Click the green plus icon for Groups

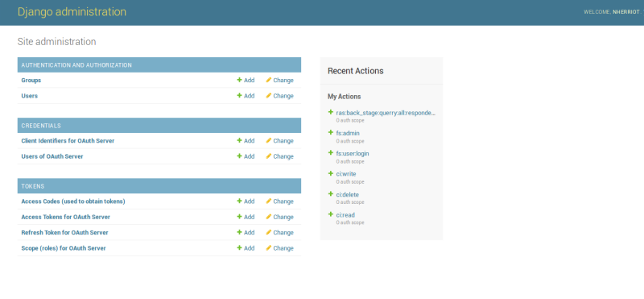click(x=239, y=80)
